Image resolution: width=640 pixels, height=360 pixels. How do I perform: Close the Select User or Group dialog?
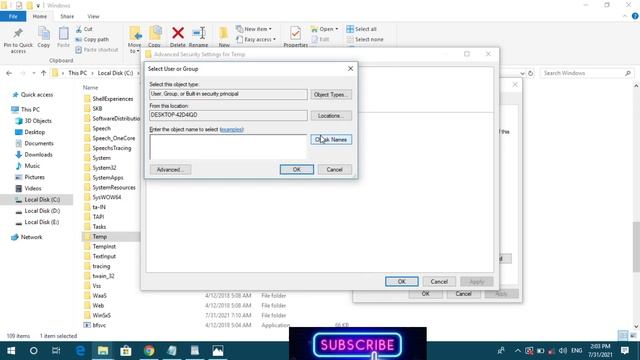tap(350, 69)
